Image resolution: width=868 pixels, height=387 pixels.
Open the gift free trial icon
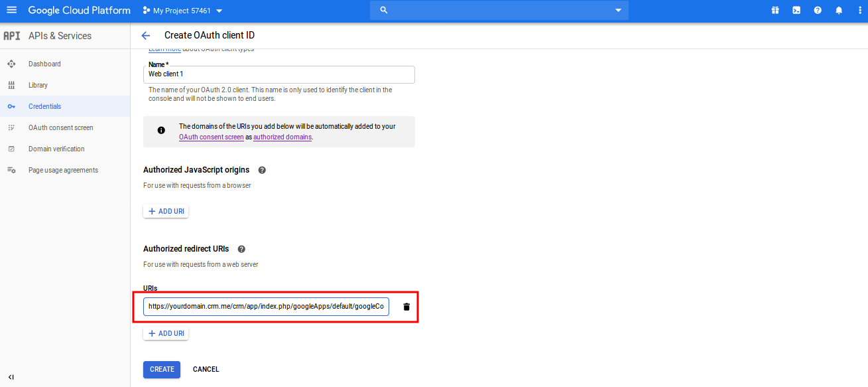(x=775, y=10)
